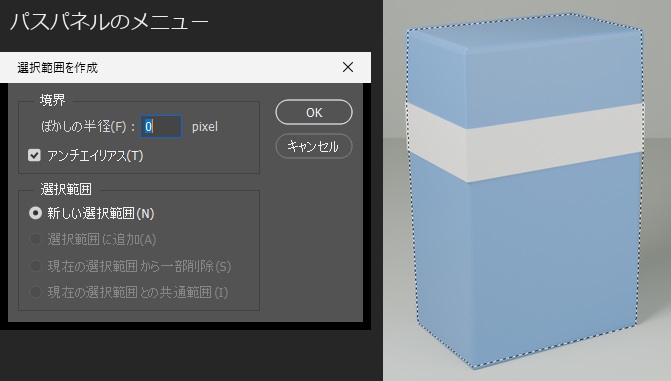Click the pixel unit label

205,127
